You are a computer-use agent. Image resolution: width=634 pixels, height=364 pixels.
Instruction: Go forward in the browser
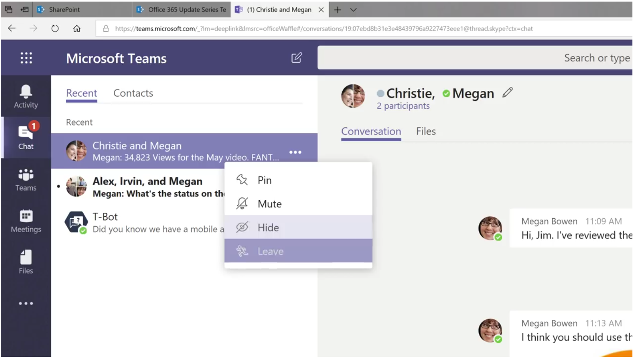click(x=33, y=28)
